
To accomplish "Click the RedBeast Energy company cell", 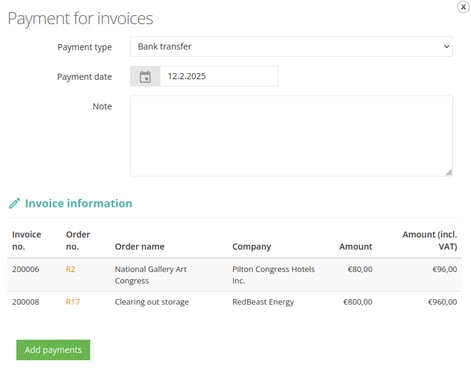I will click(263, 302).
